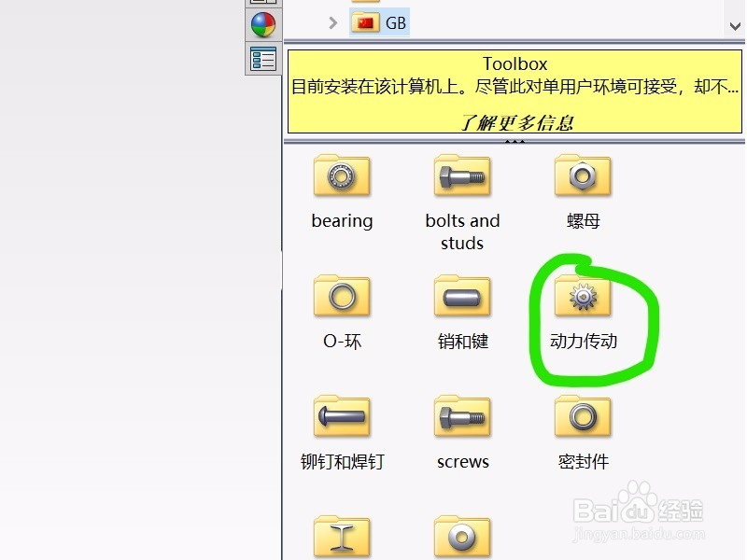Click the 了解更多信息 link
The height and width of the screenshot is (560, 747).
coord(516,123)
